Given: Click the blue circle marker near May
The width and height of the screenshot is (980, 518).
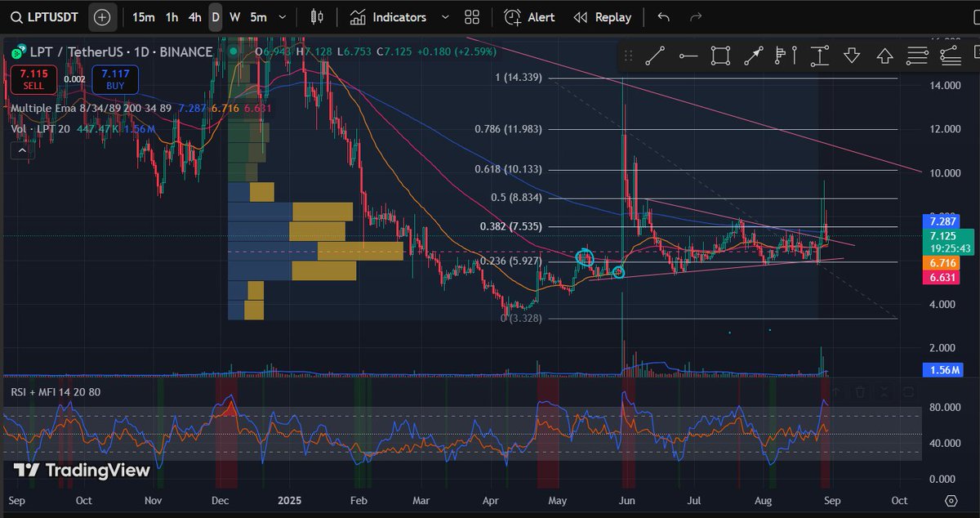Looking at the screenshot, I should click(x=585, y=257).
